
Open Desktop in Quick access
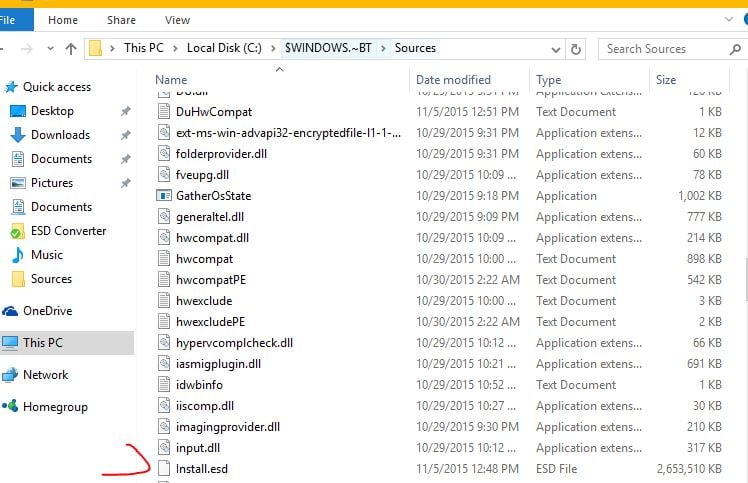pyautogui.click(x=52, y=111)
